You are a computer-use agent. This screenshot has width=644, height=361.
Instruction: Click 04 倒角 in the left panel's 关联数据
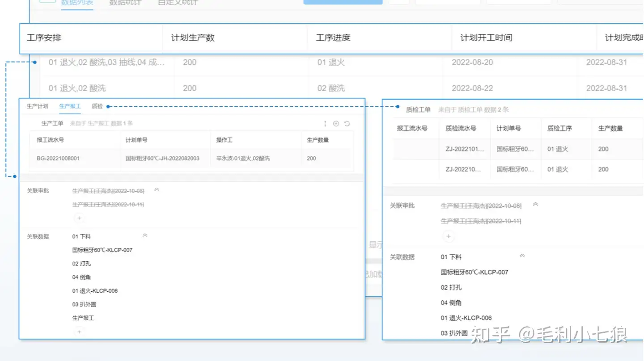(x=81, y=277)
